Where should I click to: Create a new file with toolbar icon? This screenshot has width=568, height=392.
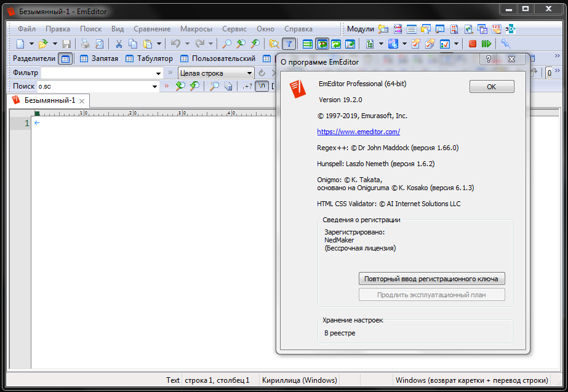[20, 44]
